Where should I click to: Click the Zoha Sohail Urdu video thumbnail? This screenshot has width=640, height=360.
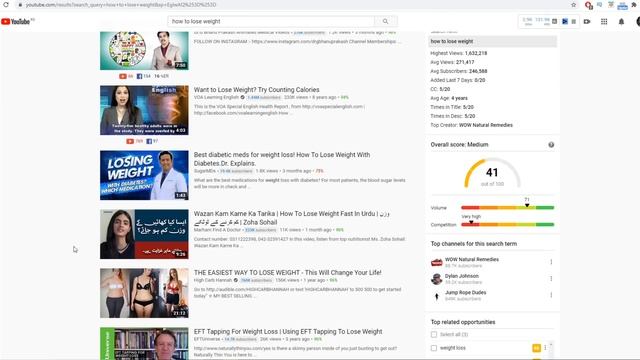point(144,234)
